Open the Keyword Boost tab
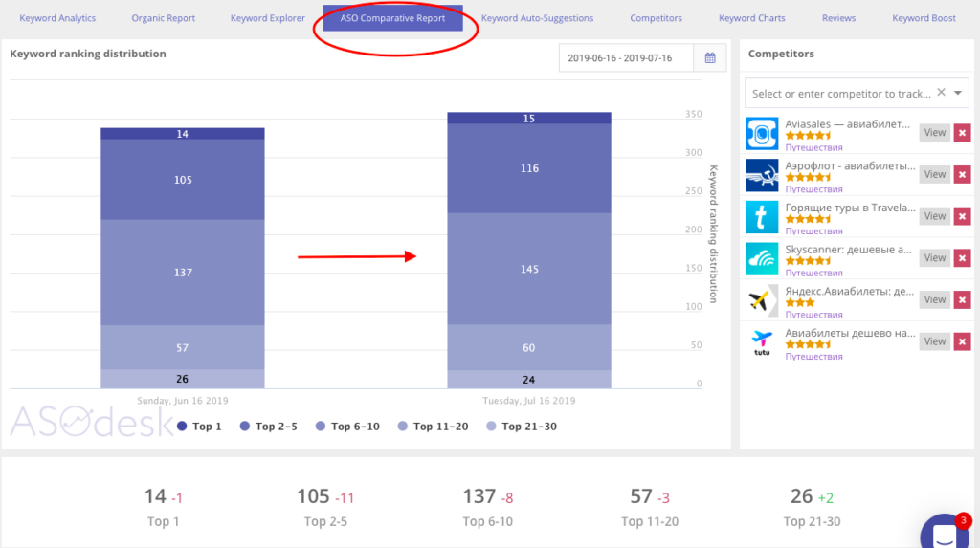 coord(924,18)
